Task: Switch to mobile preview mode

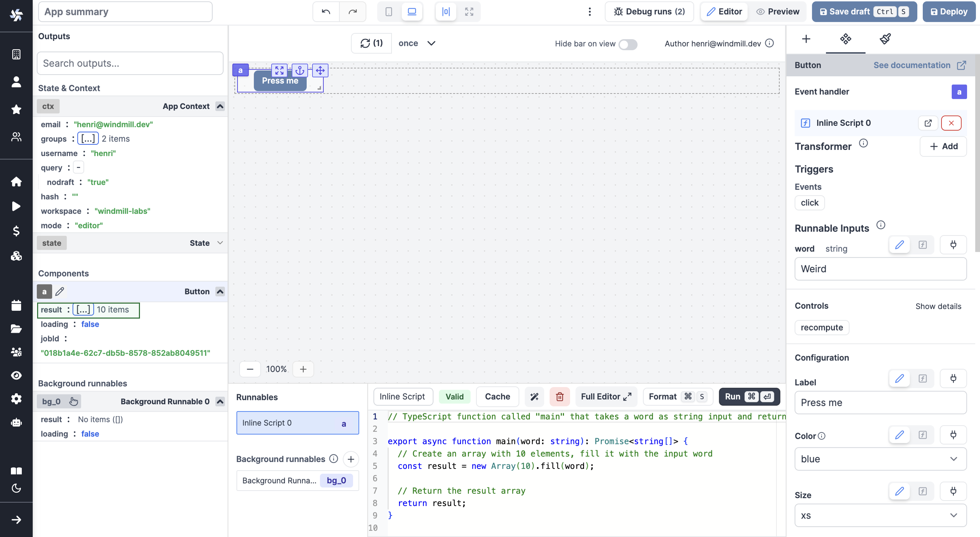Action: coord(389,12)
